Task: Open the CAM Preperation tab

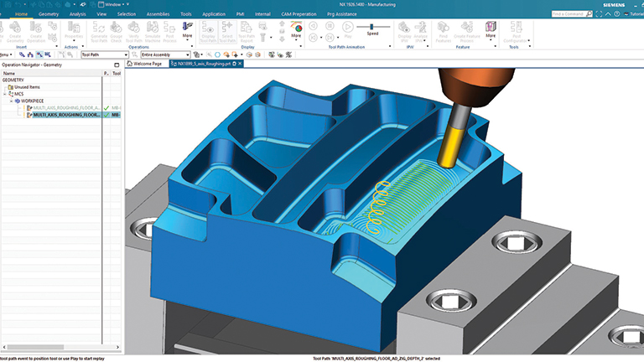Action: [x=299, y=14]
